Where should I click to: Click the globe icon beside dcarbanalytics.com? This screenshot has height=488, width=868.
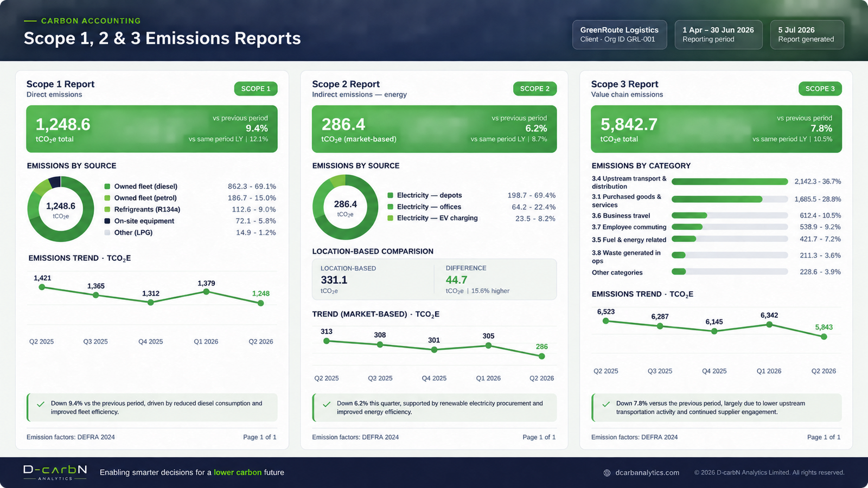(x=607, y=473)
